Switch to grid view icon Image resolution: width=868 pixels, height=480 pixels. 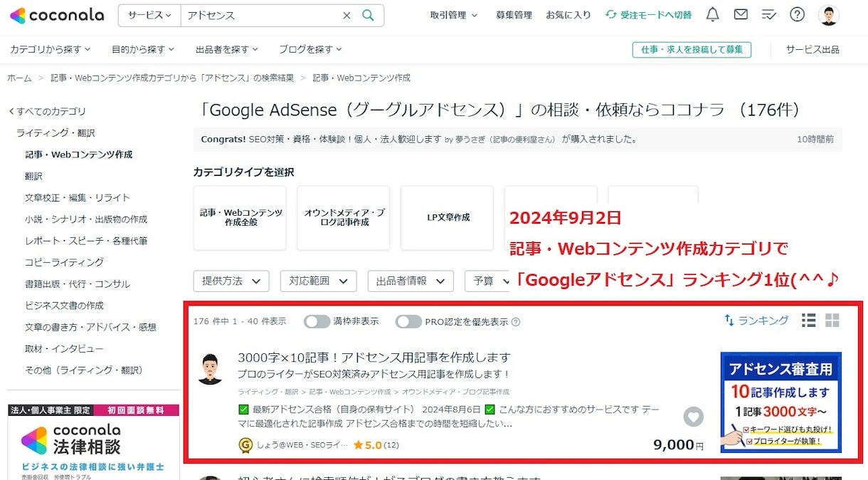coord(832,320)
